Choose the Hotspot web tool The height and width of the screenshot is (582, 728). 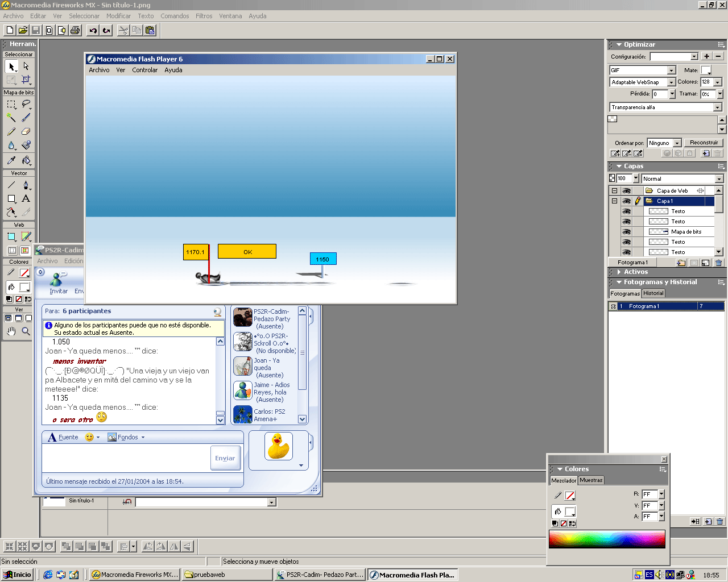click(11, 236)
